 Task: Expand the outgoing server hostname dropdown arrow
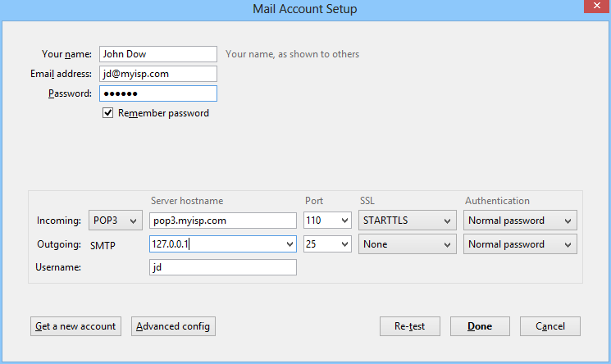[288, 244]
